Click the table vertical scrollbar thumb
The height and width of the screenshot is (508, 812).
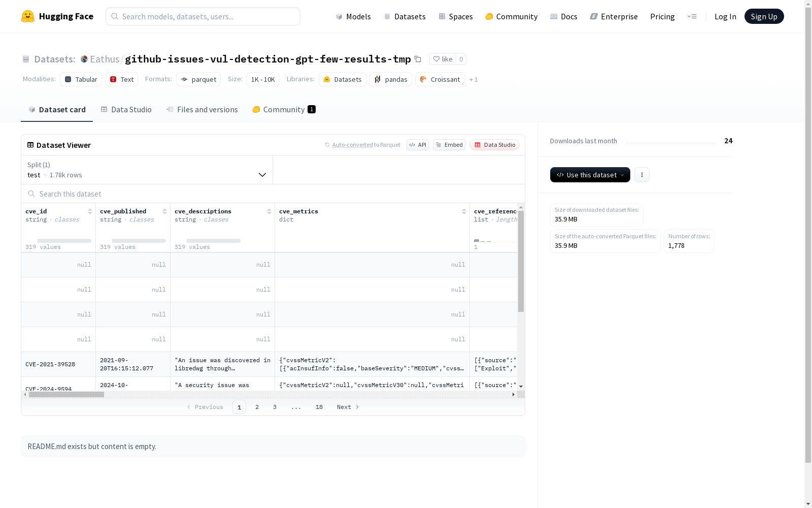point(521,261)
